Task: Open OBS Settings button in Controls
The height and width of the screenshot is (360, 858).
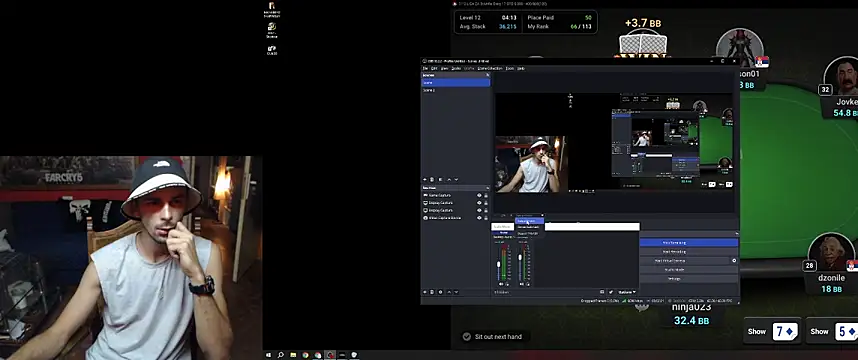Action: point(689,278)
